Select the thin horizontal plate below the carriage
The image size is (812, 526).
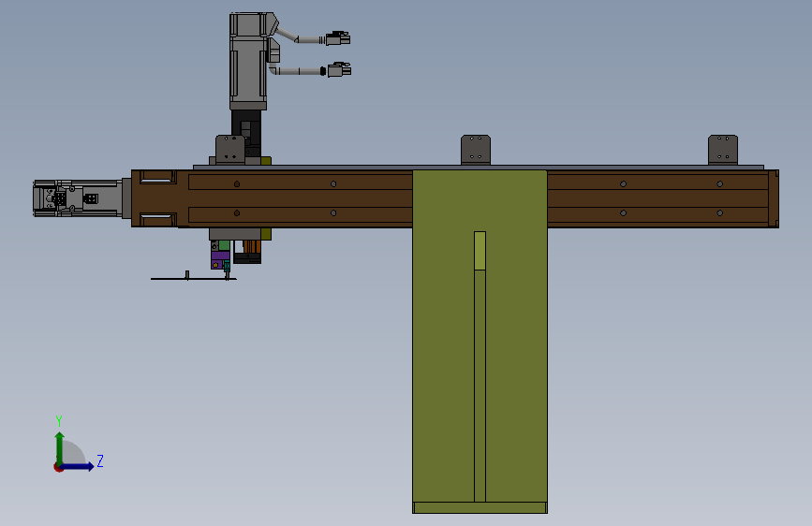point(194,279)
